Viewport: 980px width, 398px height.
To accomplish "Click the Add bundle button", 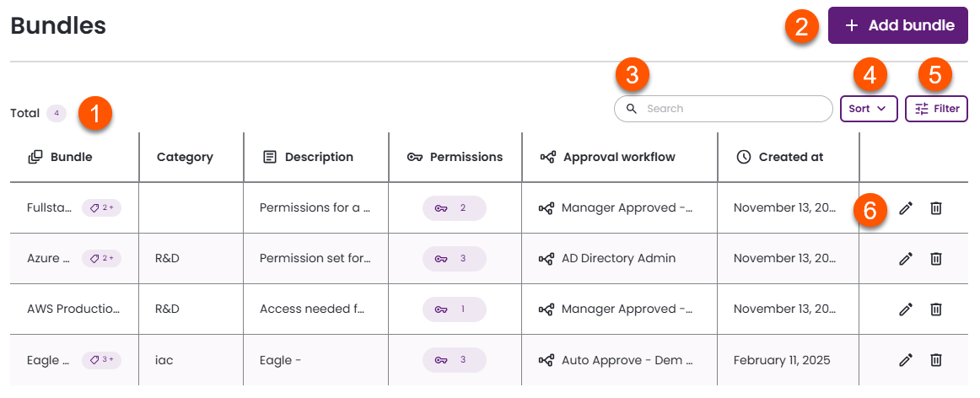I will 898,25.
